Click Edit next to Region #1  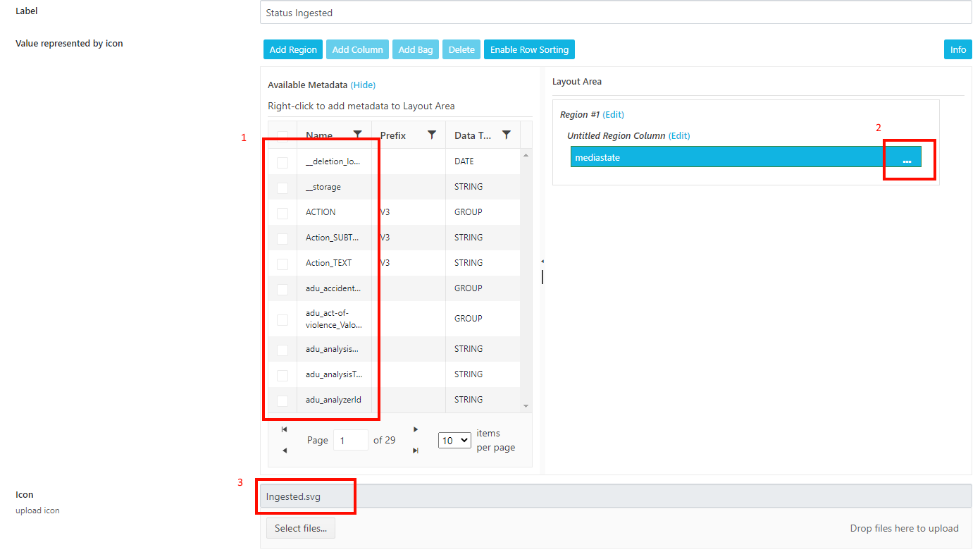point(613,115)
